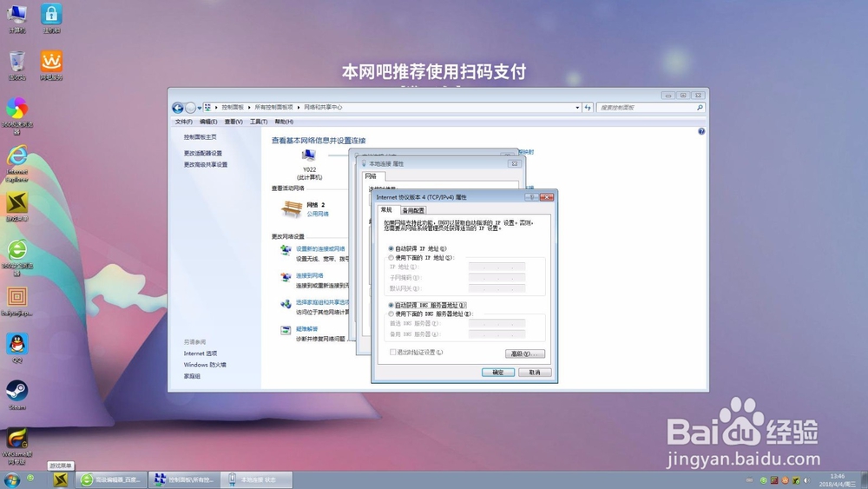Expand the All Control Panel Items breadcrumb arrow
Image resolution: width=868 pixels, height=489 pixels.
(x=299, y=108)
